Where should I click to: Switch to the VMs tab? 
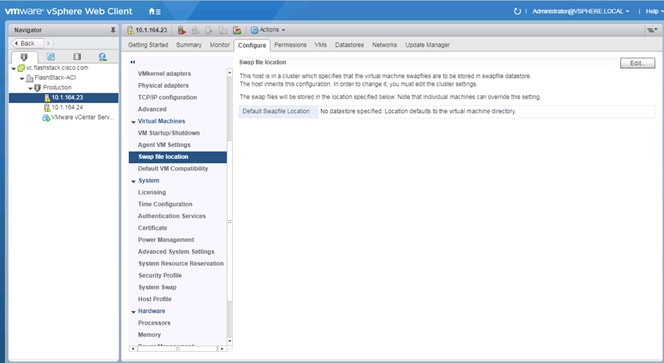(x=321, y=45)
